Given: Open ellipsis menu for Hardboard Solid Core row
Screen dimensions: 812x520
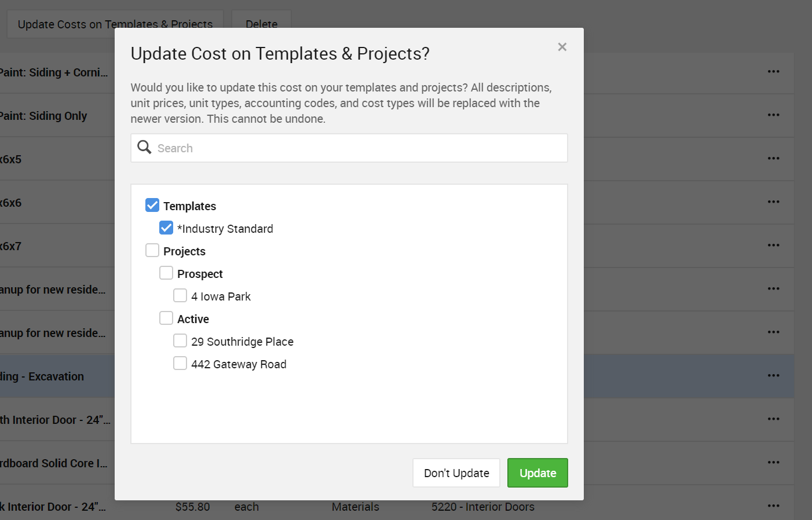Looking at the screenshot, I should point(773,463).
